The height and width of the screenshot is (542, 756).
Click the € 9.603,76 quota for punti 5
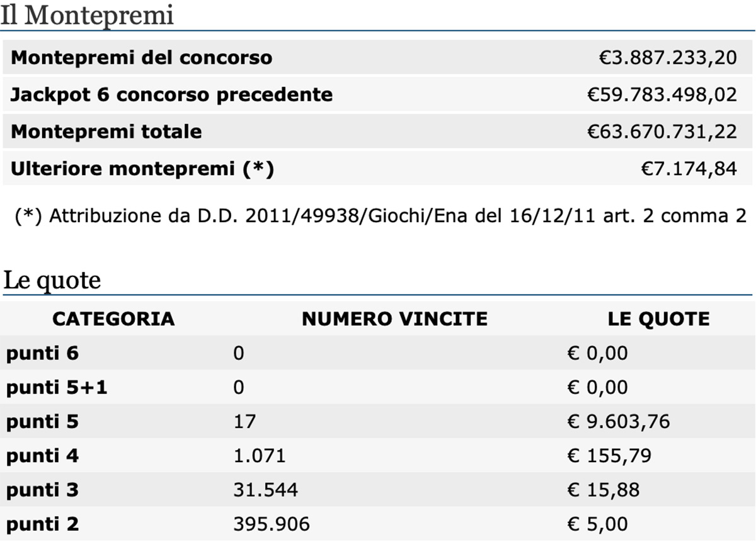(618, 421)
